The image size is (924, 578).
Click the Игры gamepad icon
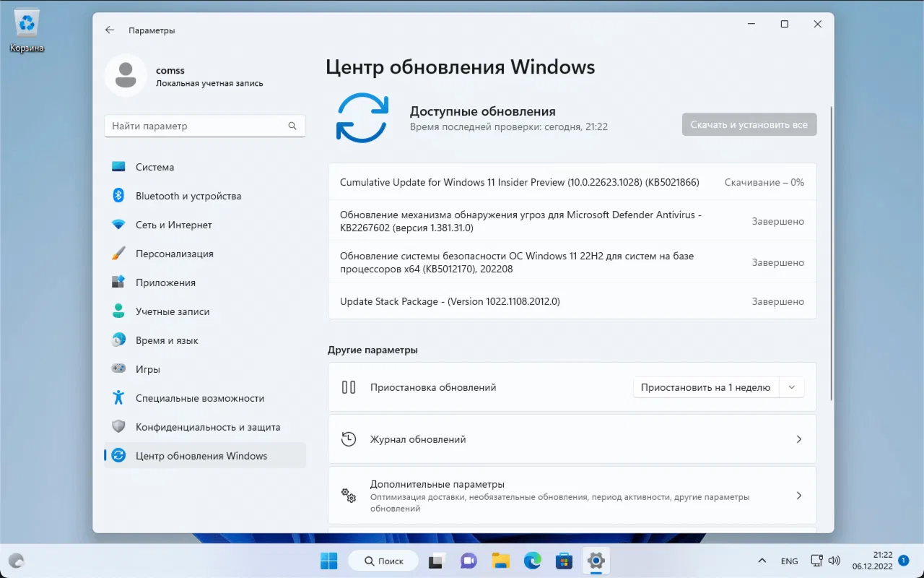pyautogui.click(x=119, y=369)
